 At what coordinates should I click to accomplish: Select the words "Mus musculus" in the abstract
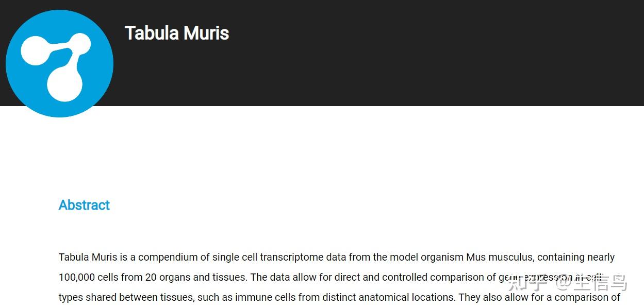coord(499,257)
